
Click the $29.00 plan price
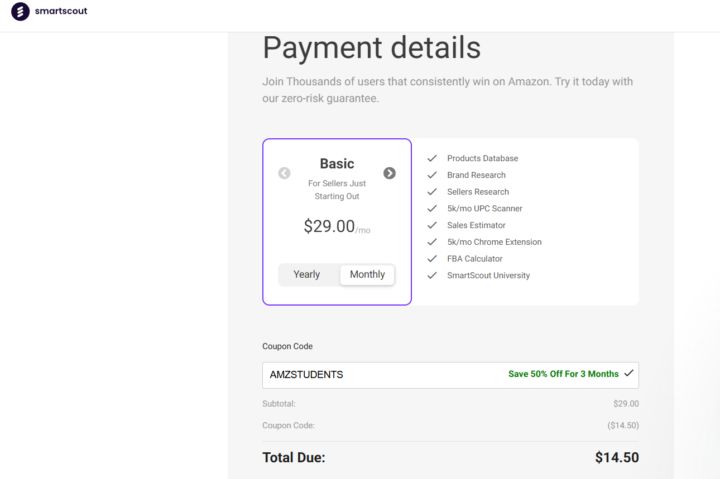click(x=329, y=227)
